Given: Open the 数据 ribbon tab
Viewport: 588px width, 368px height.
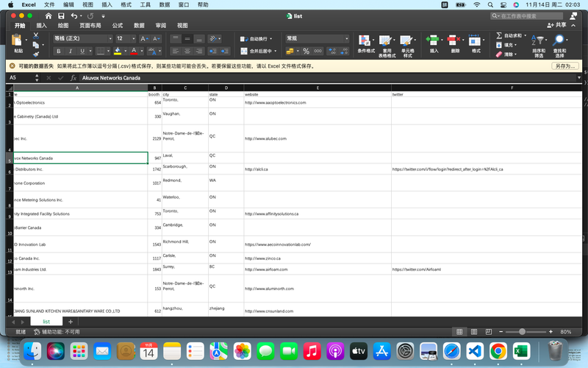Looking at the screenshot, I should click(139, 26).
